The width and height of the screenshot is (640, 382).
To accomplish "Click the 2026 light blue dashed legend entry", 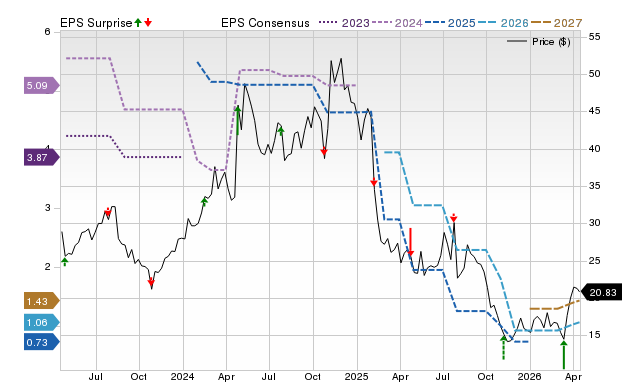I will (503, 23).
